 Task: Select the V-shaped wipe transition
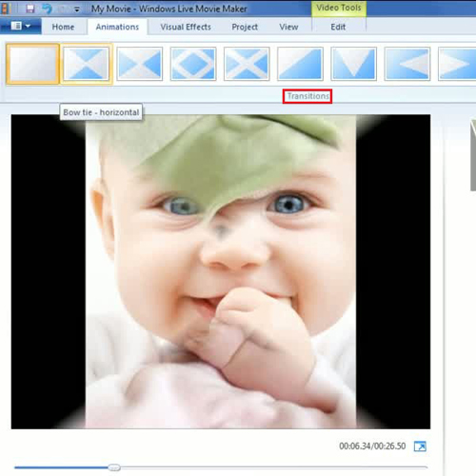pyautogui.click(x=353, y=64)
